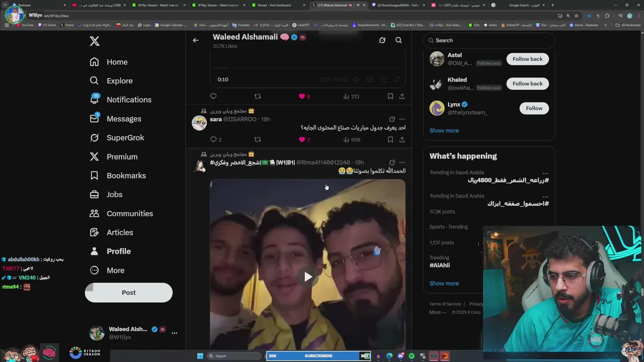
Task: Open the Grok icon on the @Rima41140012240 post
Action: [x=392, y=162]
